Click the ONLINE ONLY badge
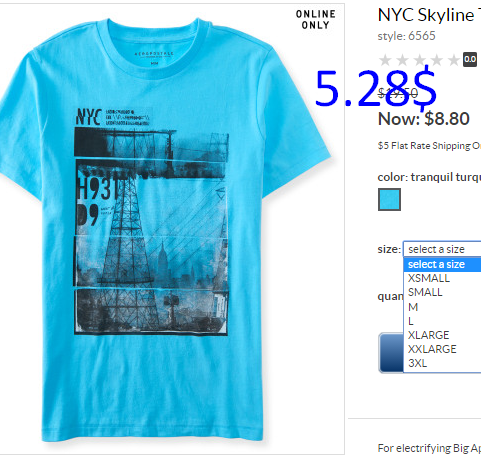The width and height of the screenshot is (481, 455). pyautogui.click(x=315, y=20)
